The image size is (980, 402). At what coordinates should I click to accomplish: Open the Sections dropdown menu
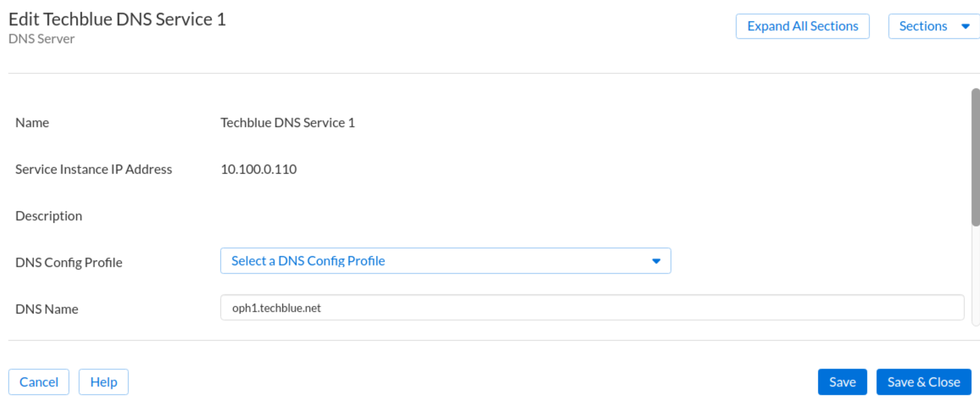pyautogui.click(x=923, y=26)
